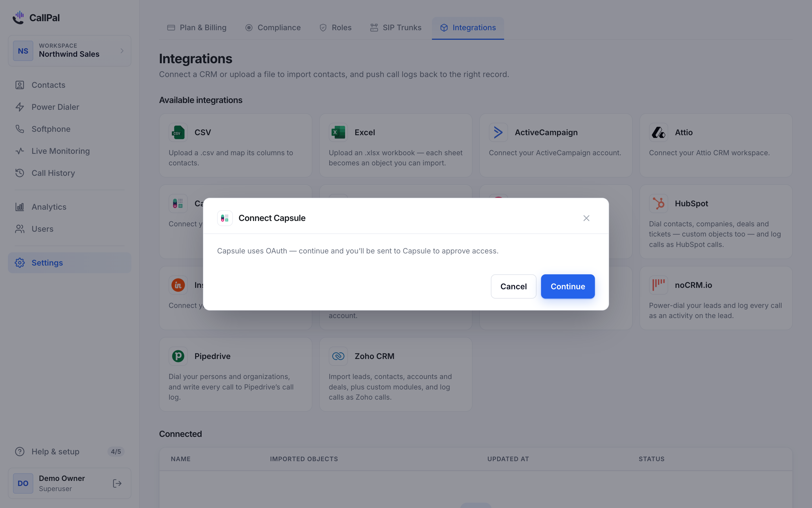Click the NS workspace avatar
The image size is (812, 508).
click(x=23, y=51)
